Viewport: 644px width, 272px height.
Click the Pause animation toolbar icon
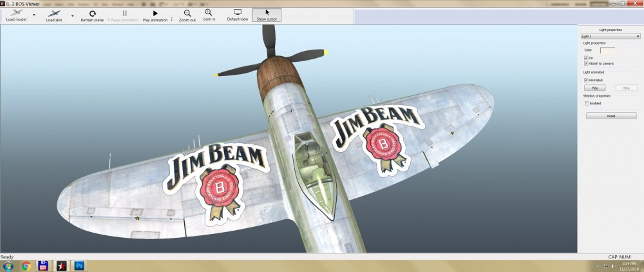[125, 13]
